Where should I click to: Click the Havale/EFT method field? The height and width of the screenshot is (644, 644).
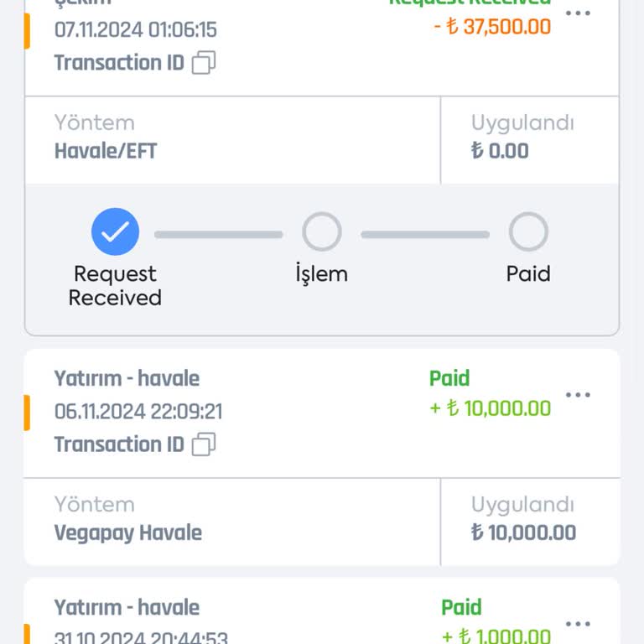point(106,151)
